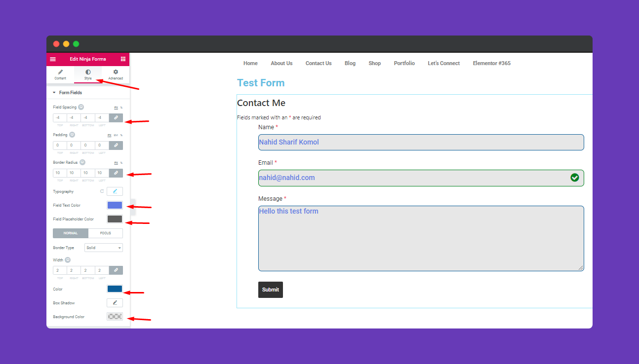This screenshot has width=639, height=364.
Task: Open the Box Shadow pencil editor
Action: click(x=115, y=303)
